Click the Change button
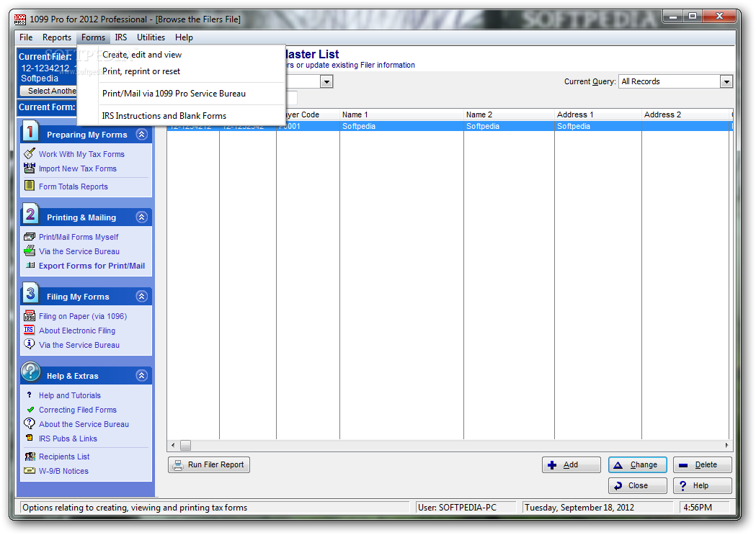This screenshot has width=756, height=535. coord(637,464)
